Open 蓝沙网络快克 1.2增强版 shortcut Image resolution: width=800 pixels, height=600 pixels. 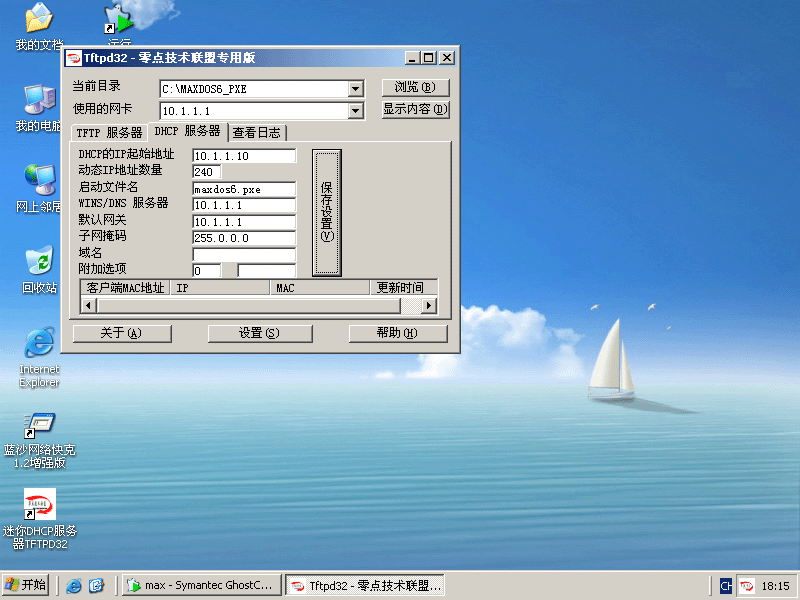tap(39, 427)
